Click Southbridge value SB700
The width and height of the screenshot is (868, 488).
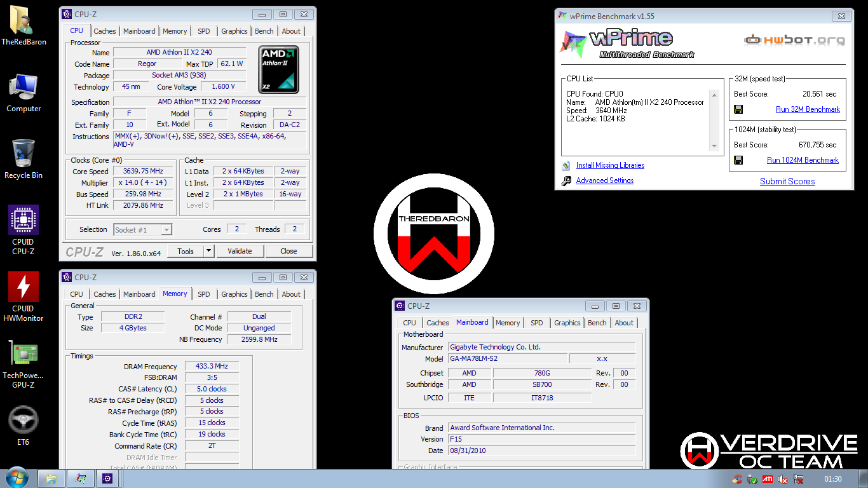coord(542,384)
